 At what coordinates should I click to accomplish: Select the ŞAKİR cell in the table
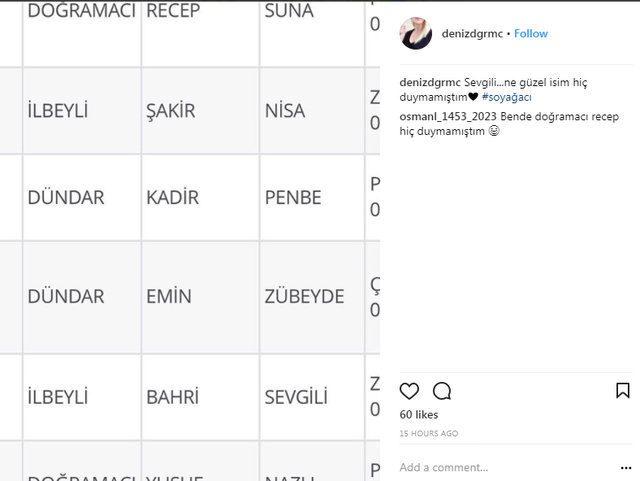(172, 111)
